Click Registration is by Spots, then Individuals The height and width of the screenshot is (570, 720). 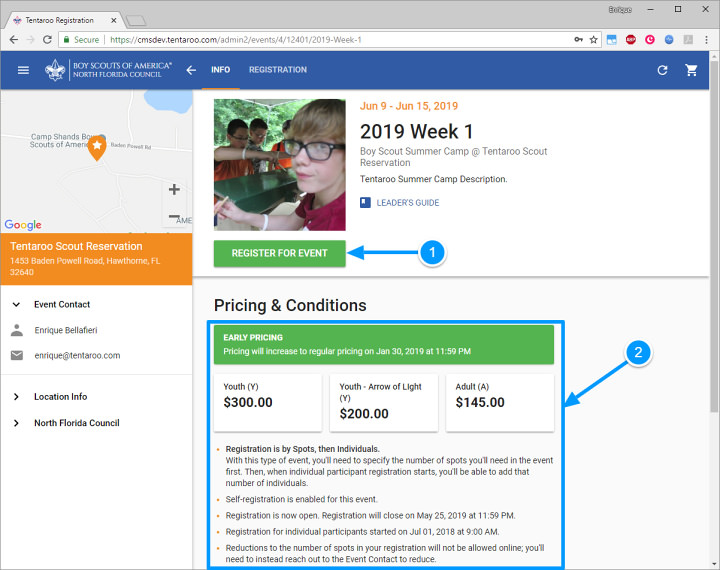[x=302, y=449]
